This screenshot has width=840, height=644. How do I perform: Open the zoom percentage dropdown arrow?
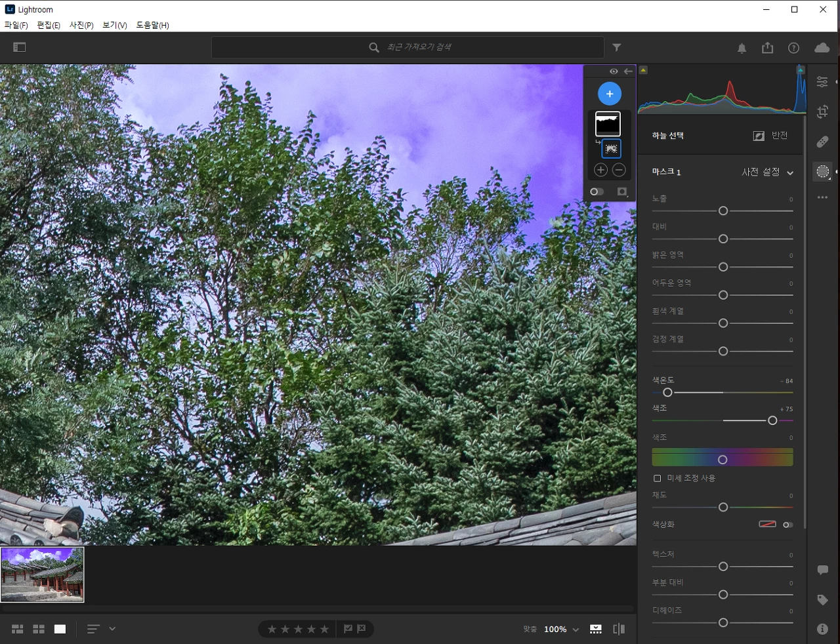pyautogui.click(x=576, y=630)
